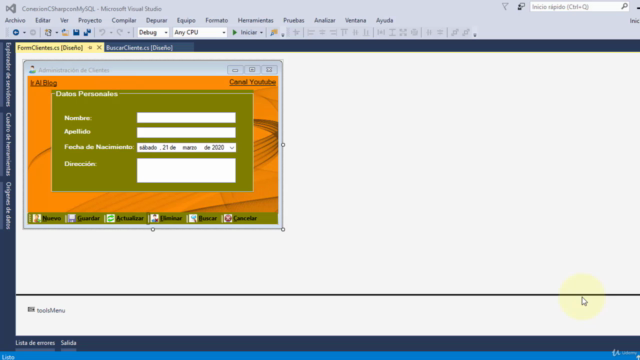640x360 pixels.
Task: Close the FormClientes.cs design tab
Action: click(x=99, y=48)
